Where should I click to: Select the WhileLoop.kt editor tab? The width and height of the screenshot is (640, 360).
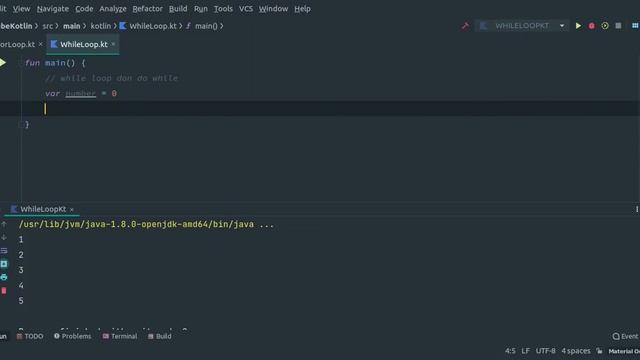[x=84, y=44]
